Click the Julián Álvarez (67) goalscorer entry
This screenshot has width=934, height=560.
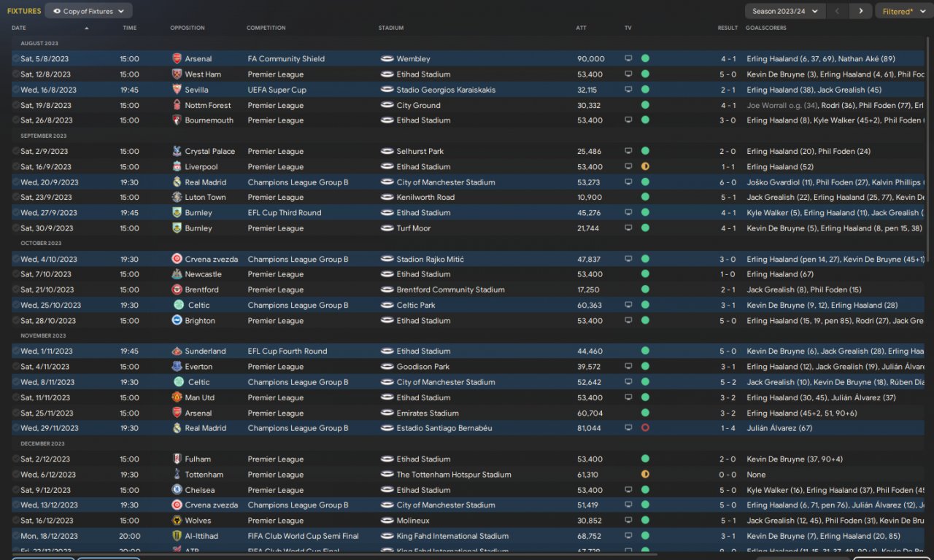coord(779,428)
